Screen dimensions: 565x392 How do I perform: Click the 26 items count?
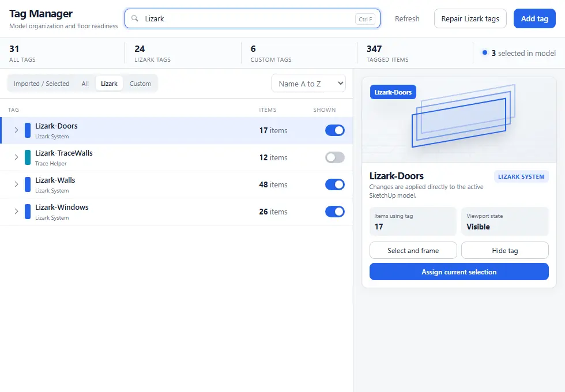pos(273,212)
